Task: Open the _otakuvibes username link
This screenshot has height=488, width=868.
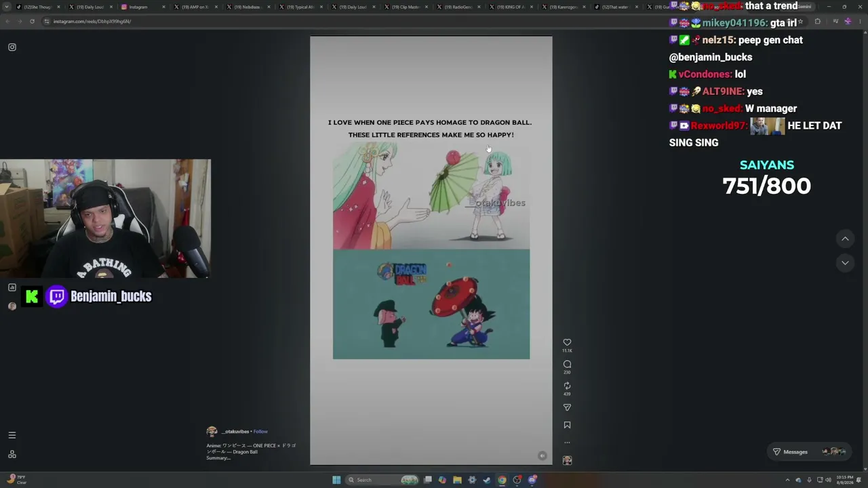Action: tap(235, 432)
